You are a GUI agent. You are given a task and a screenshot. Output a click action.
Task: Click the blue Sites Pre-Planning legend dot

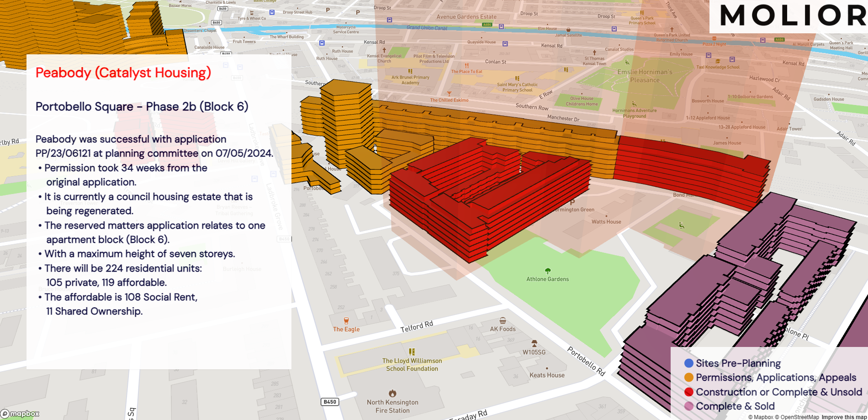[689, 363]
